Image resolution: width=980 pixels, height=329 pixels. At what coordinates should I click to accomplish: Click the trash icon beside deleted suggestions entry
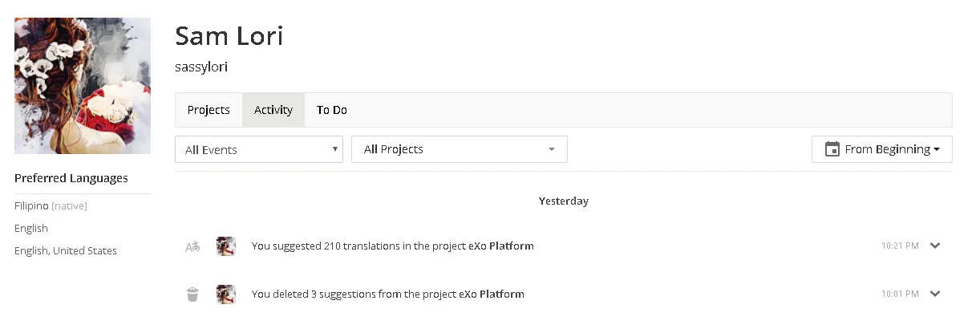192,294
